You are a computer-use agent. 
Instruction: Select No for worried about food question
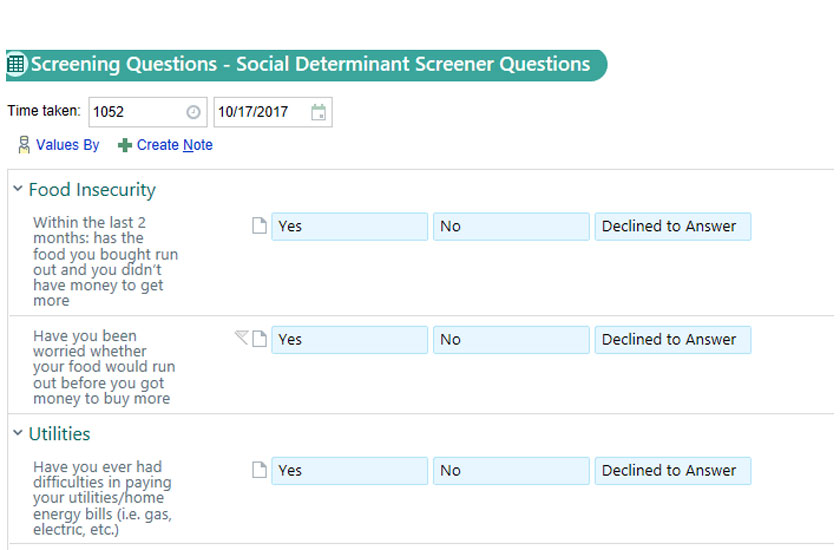point(511,339)
